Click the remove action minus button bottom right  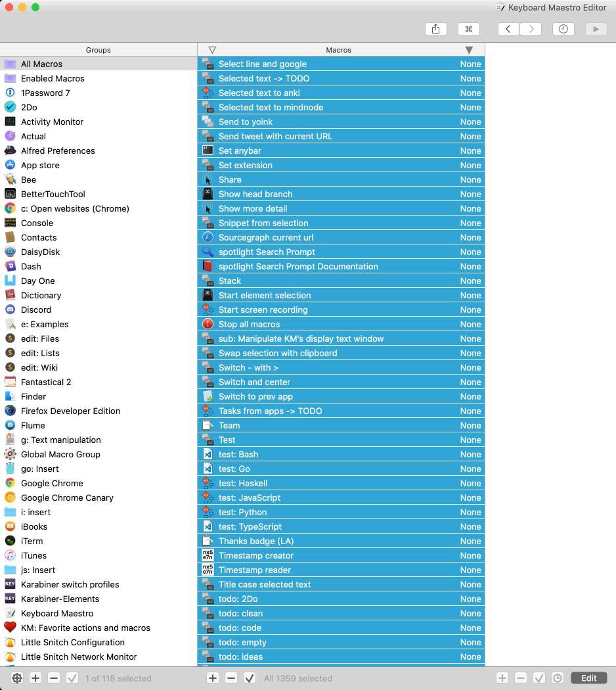[x=521, y=678]
